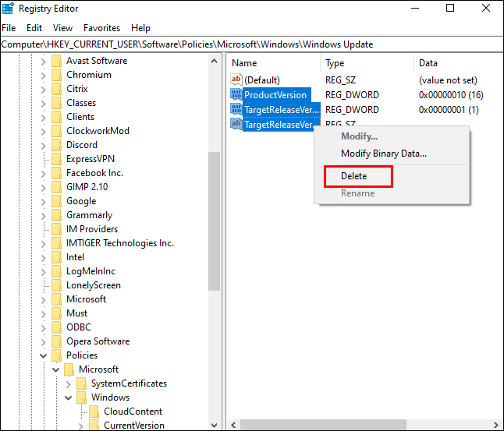Click the Type column header

[x=367, y=63]
